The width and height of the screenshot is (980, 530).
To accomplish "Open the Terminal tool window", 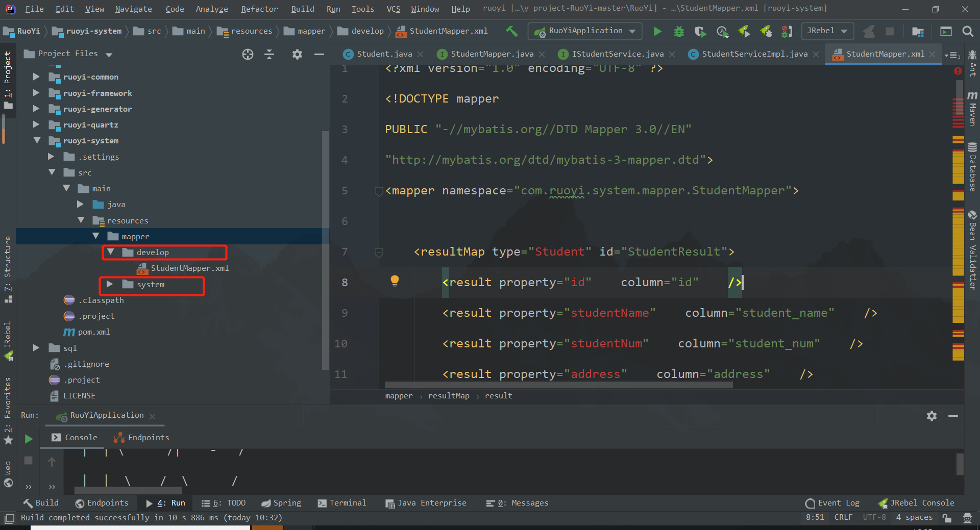I will 341,503.
